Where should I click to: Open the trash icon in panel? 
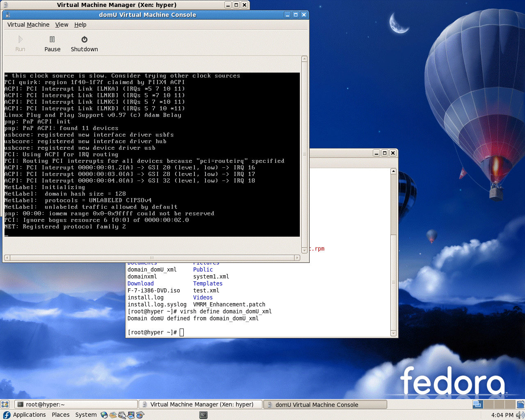tap(520, 404)
